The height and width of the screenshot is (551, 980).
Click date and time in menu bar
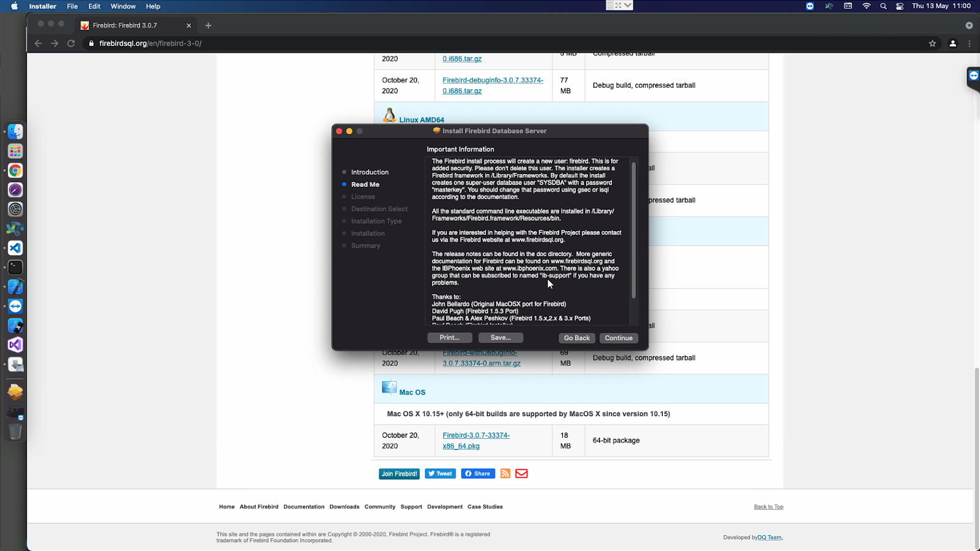[x=941, y=6]
